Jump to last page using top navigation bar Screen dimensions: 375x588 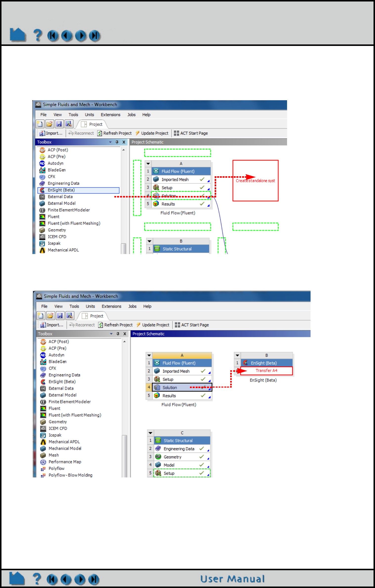pos(95,36)
